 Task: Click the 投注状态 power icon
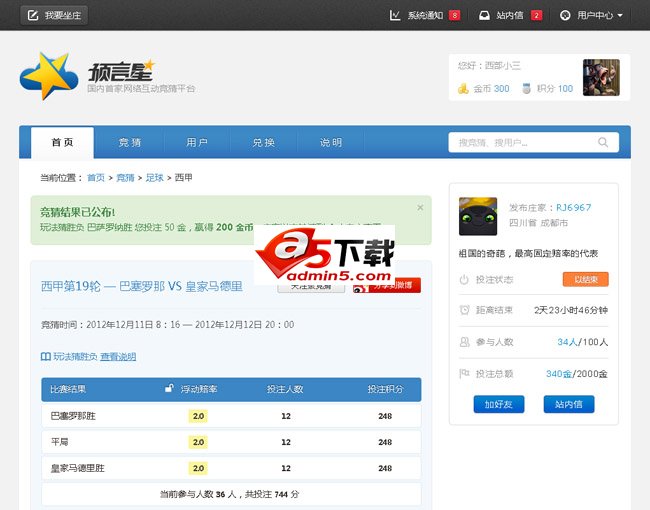(x=464, y=279)
